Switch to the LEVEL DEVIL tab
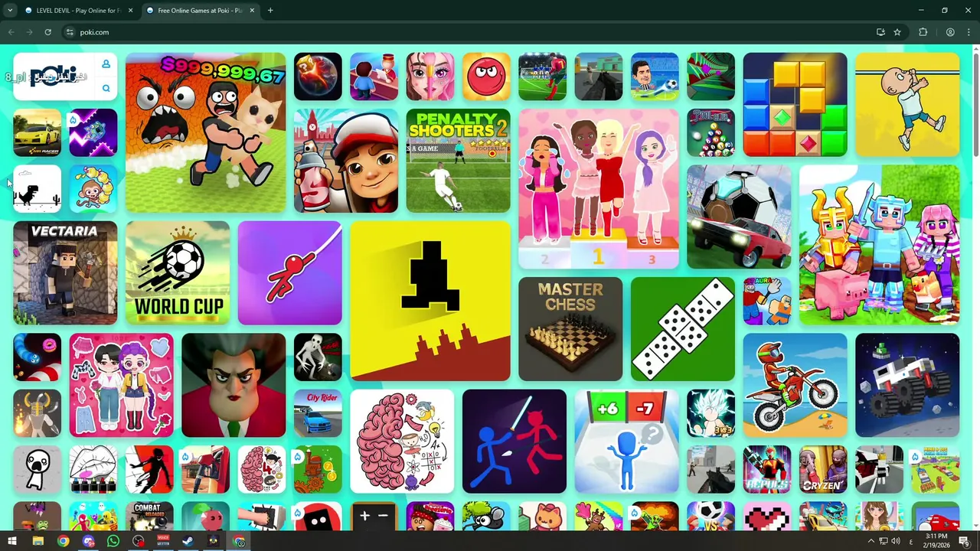 coord(78,11)
